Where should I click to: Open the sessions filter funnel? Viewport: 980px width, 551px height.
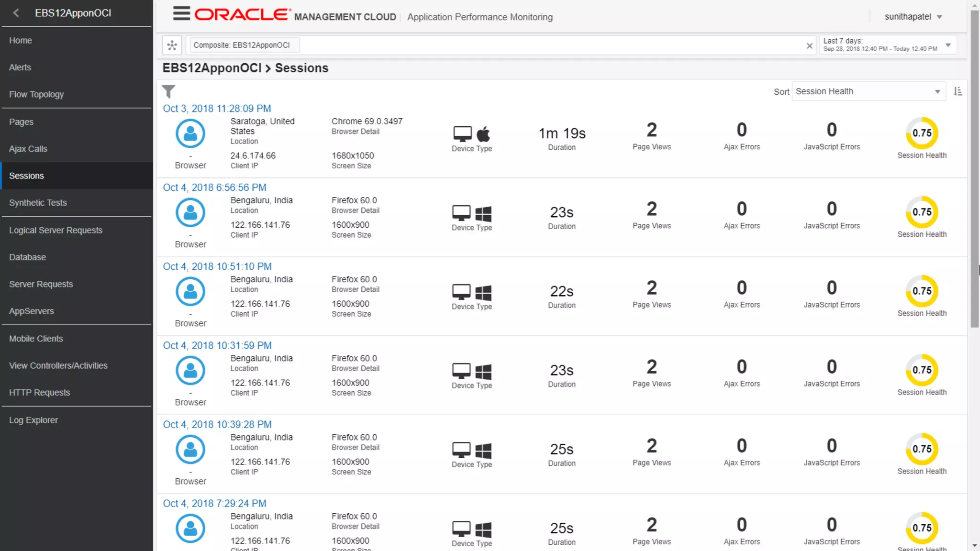168,91
